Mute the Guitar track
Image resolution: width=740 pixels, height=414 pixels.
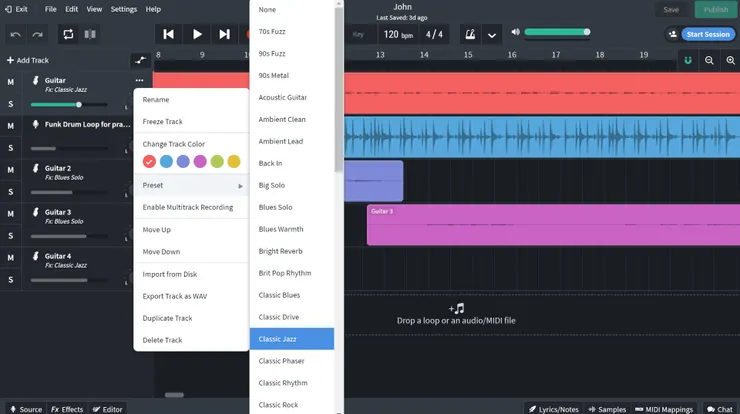(x=10, y=82)
